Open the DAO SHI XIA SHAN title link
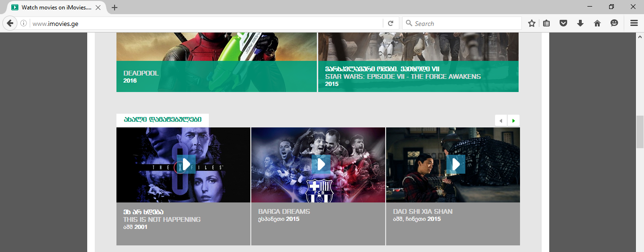Screen dimensions: 644x252 [x=422, y=211]
